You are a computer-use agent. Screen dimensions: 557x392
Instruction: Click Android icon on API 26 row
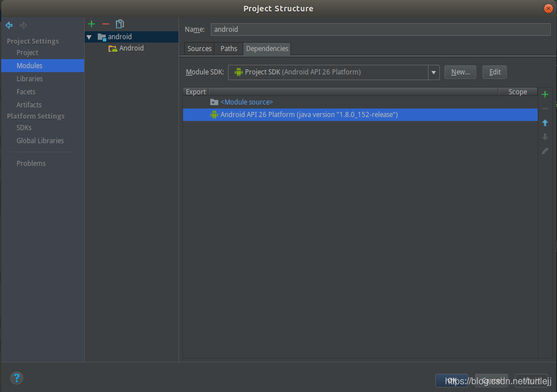point(214,115)
